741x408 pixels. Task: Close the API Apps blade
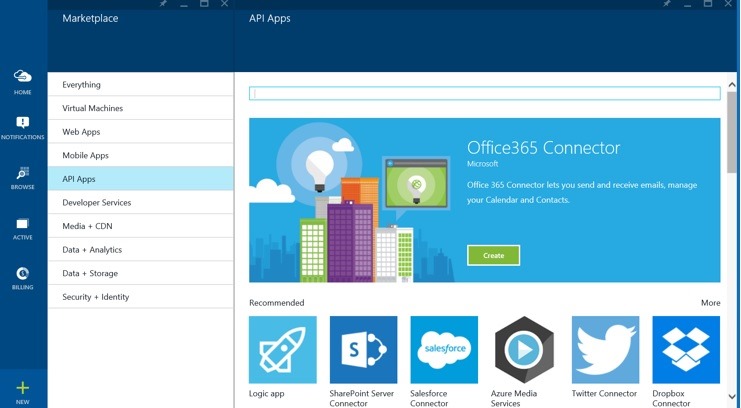[x=728, y=3]
